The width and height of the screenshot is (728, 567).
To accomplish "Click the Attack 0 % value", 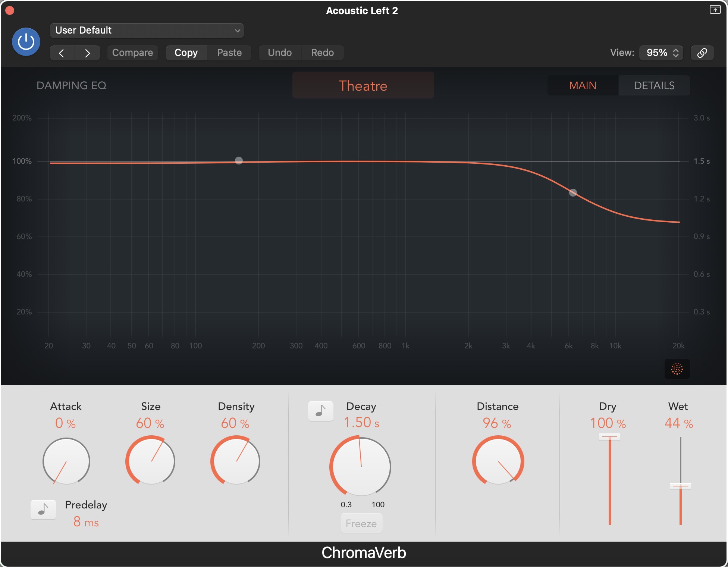I will (x=66, y=423).
